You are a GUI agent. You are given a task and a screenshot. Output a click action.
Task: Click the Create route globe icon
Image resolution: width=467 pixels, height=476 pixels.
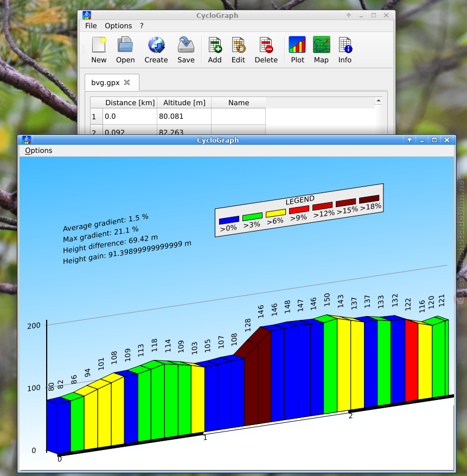tap(156, 45)
